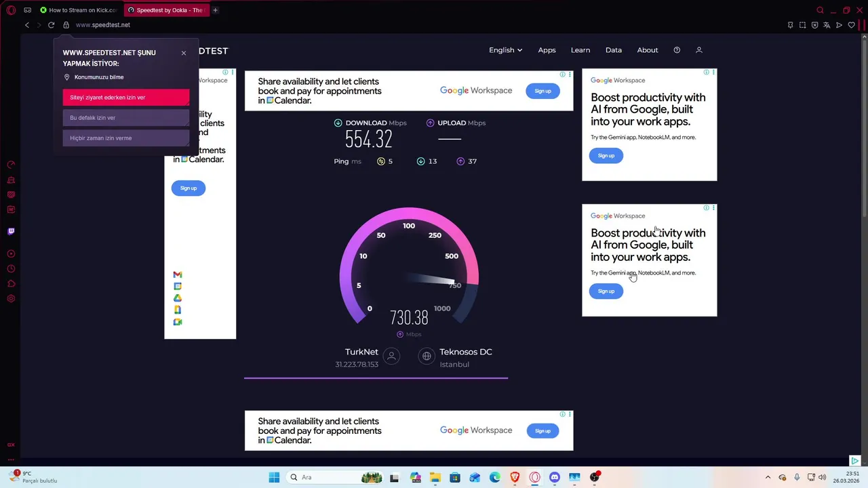The image size is (868, 488).
Task: Open Discord from the taskbar
Action: 555,477
